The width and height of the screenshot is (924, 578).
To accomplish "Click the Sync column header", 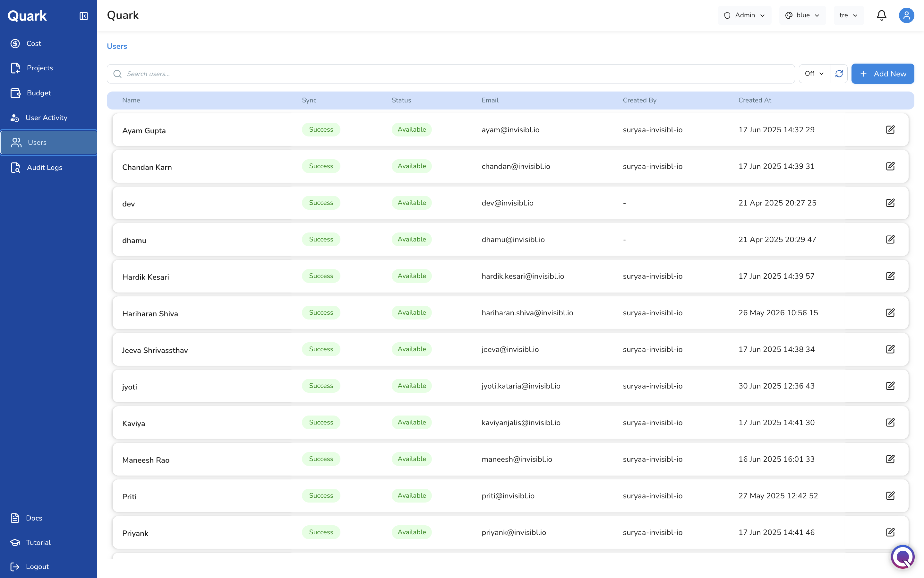I will click(309, 100).
